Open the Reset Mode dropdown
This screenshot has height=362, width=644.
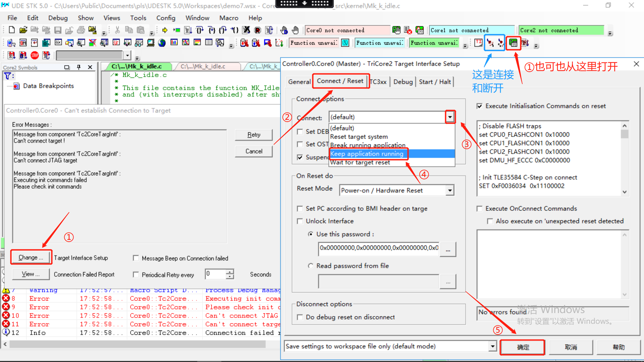pos(449,190)
